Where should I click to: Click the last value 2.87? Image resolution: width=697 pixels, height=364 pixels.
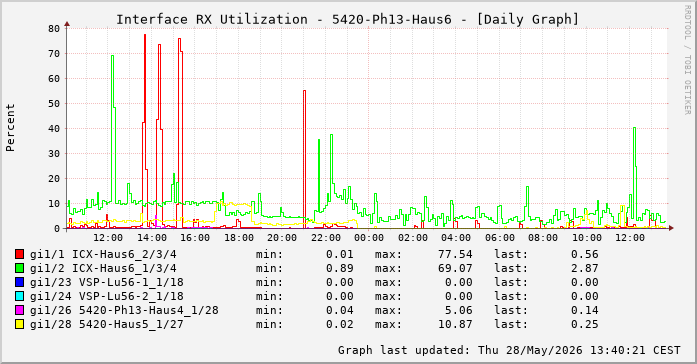click(x=585, y=268)
